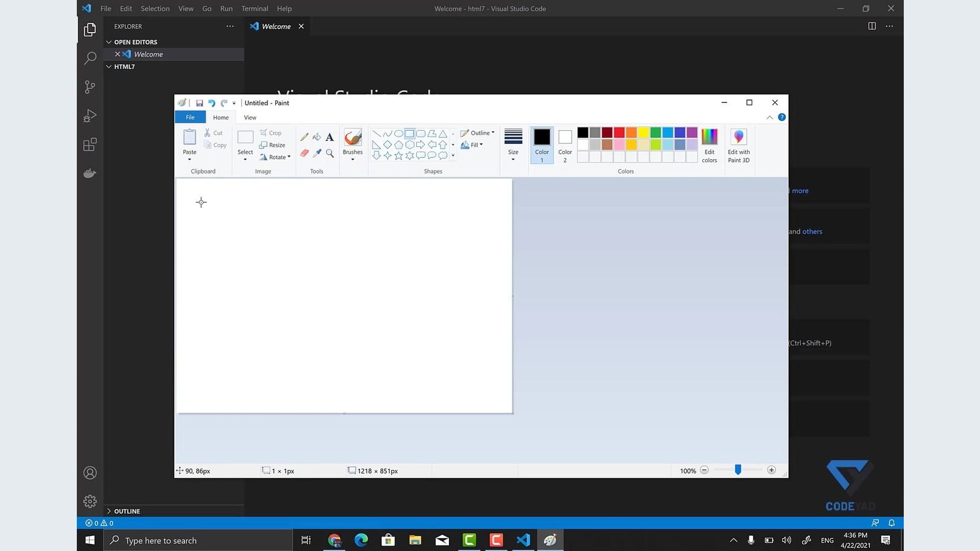Viewport: 980px width, 551px height.
Task: Expand the OUTLINE section in Explorer
Action: point(126,511)
